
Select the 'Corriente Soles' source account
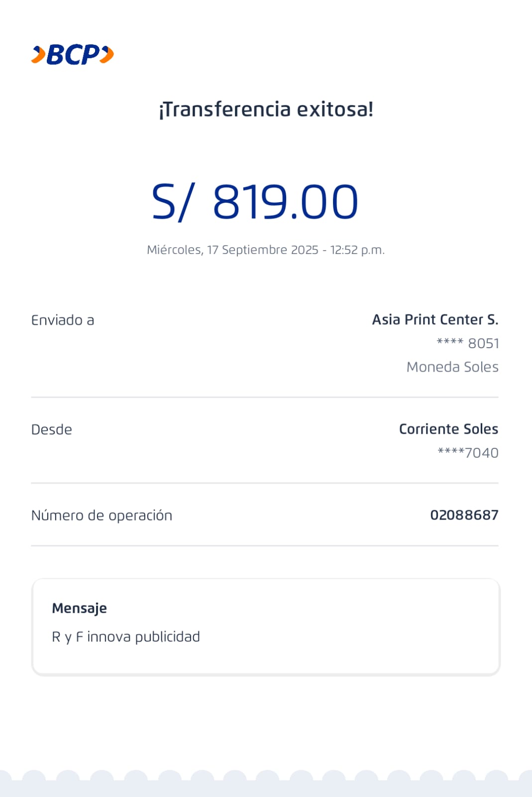448,429
